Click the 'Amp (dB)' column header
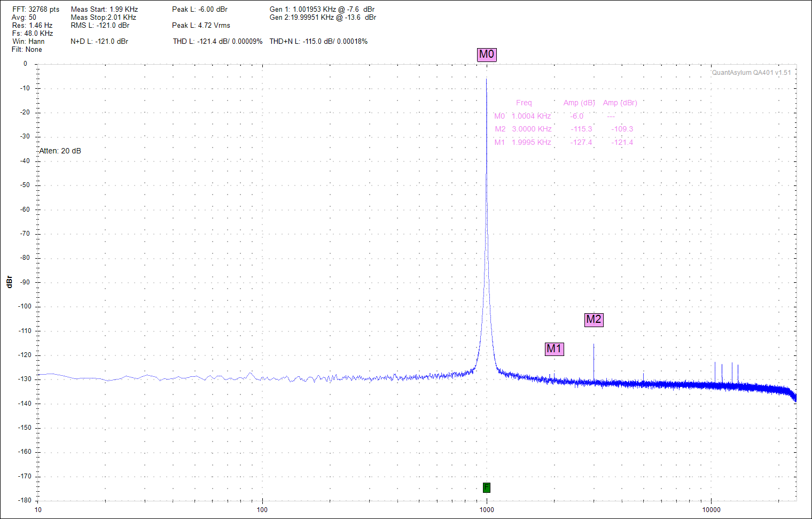 point(579,103)
